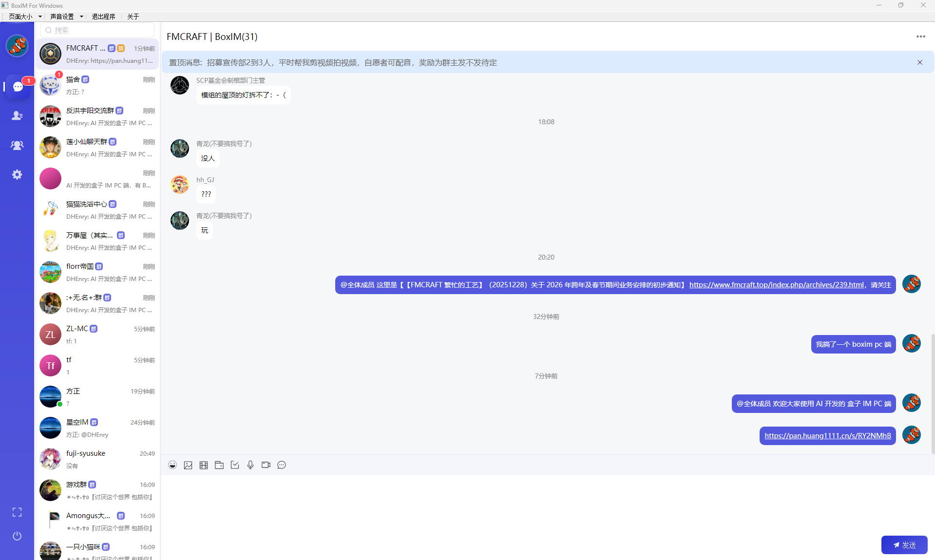The width and height of the screenshot is (935, 560).
Task: Start voice message recording with microphone icon
Action: point(250,465)
